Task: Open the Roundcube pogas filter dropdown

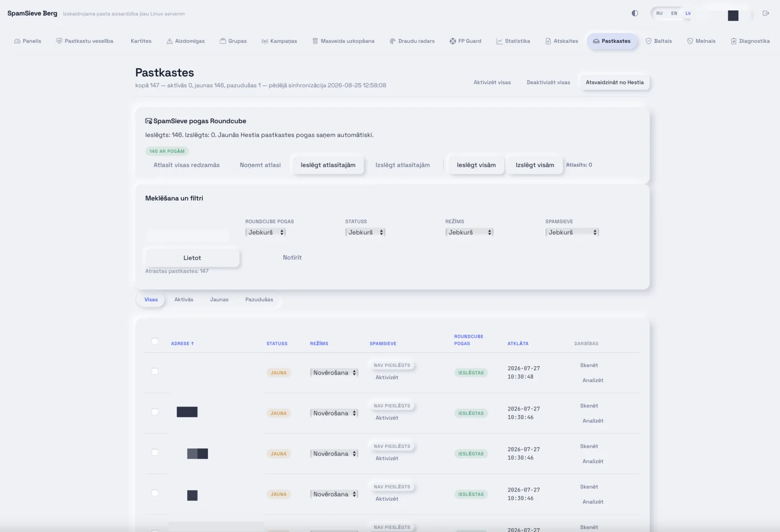Action: pyautogui.click(x=265, y=233)
